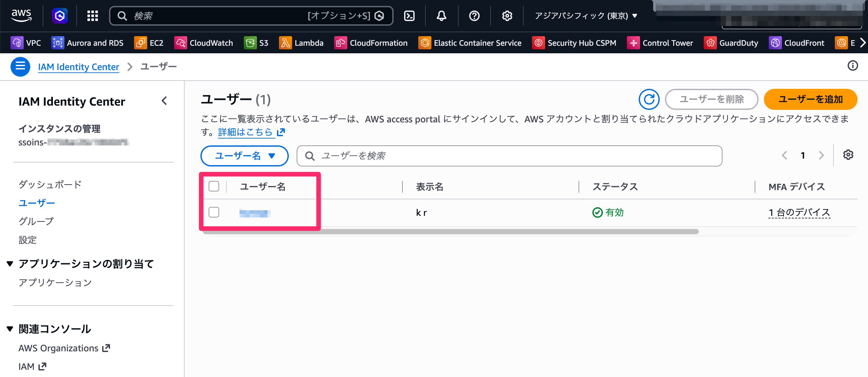This screenshot has height=377, width=868.
Task: Open AWS Organizations external link
Action: tap(64, 348)
